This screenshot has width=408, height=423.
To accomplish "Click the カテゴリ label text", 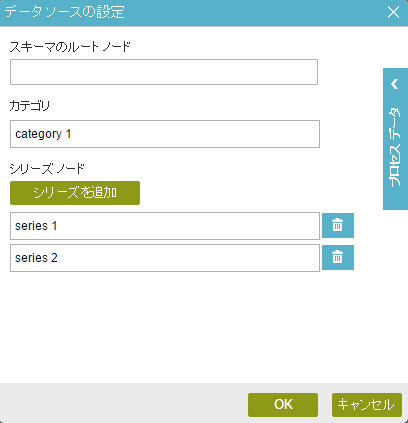I will (30, 106).
